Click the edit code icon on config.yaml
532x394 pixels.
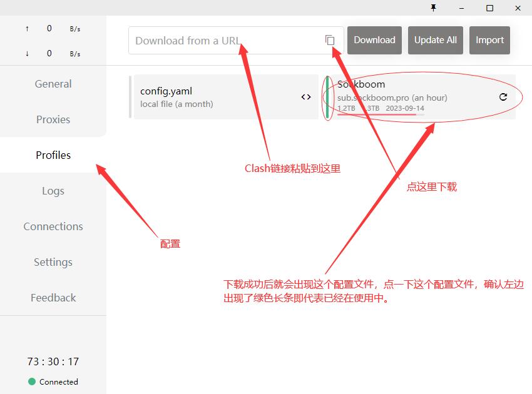[x=306, y=97]
